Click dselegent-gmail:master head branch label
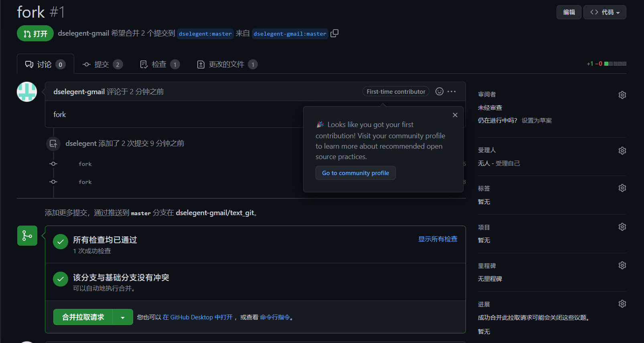 pos(290,34)
